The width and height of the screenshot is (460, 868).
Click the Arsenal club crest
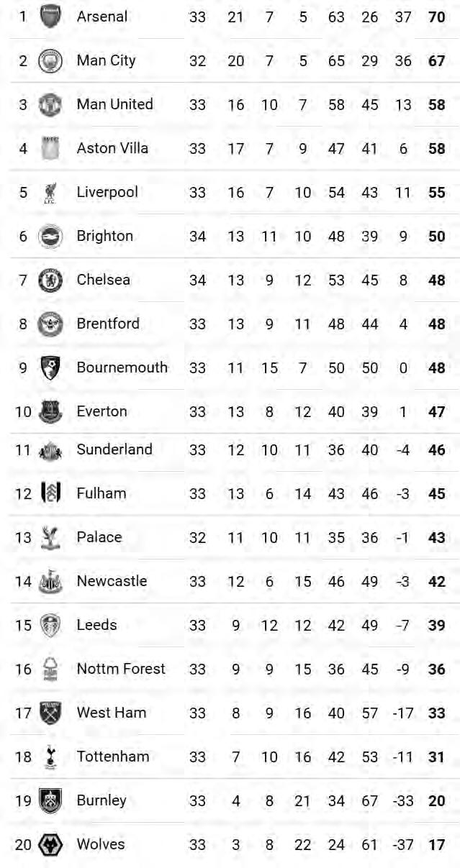coord(50,16)
